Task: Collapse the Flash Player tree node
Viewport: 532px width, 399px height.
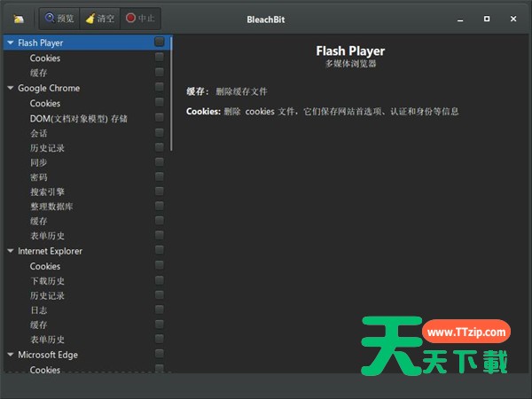Action: [10, 43]
